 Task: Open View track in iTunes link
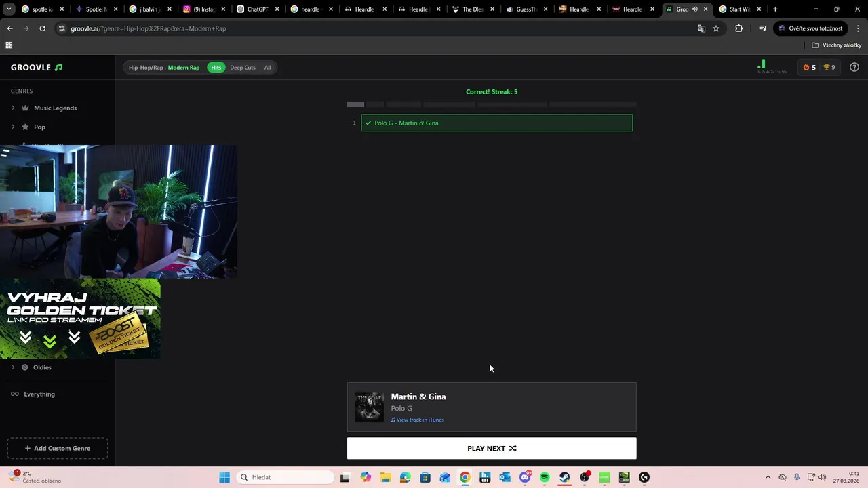coord(417,420)
